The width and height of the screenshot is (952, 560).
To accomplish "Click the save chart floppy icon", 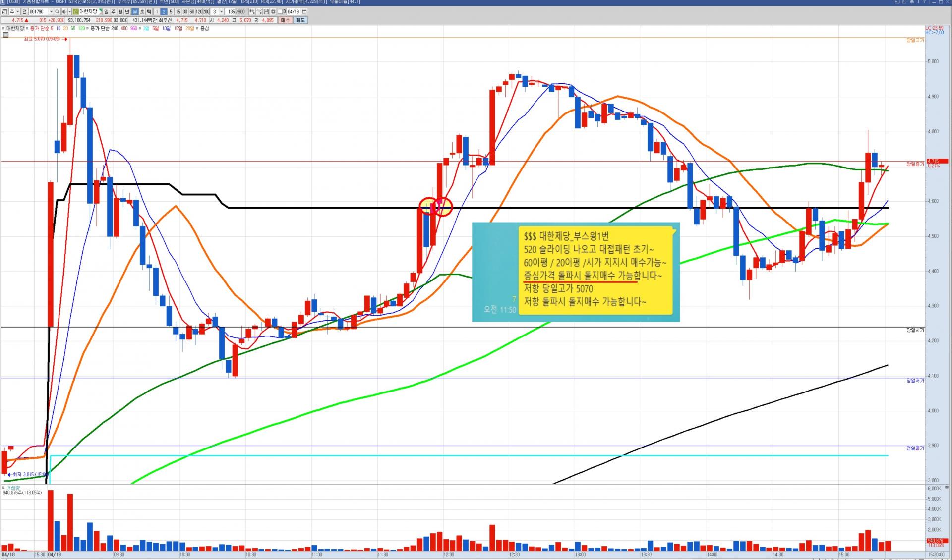I will [x=266, y=11].
